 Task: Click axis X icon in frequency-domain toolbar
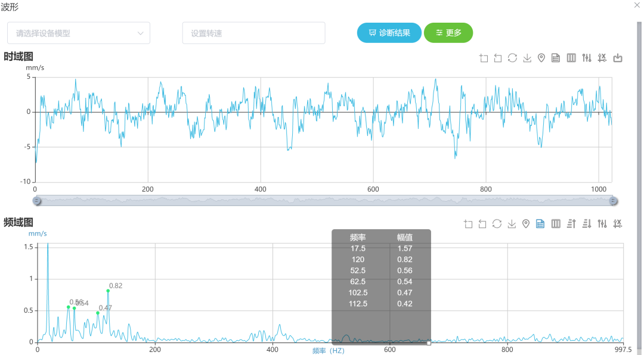coord(618,224)
